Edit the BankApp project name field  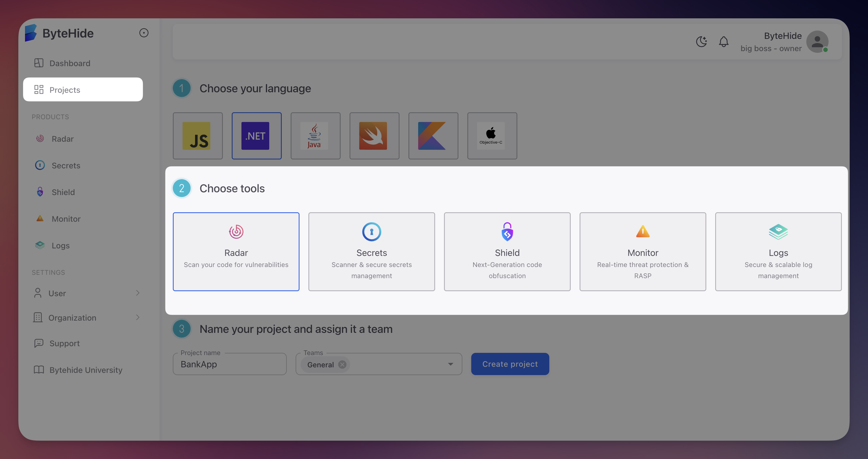coord(230,364)
